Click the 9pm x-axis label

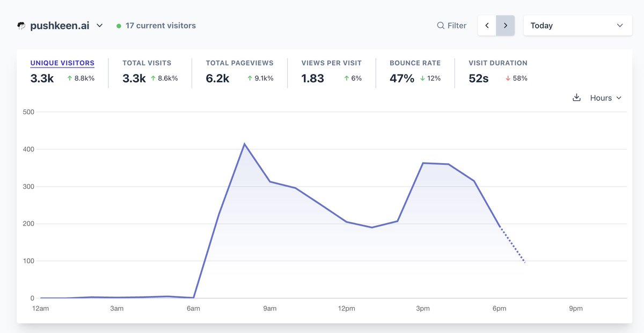[576, 308]
